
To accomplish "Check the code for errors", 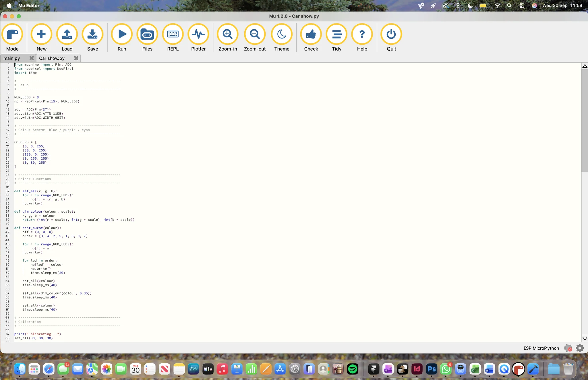I will click(x=311, y=37).
